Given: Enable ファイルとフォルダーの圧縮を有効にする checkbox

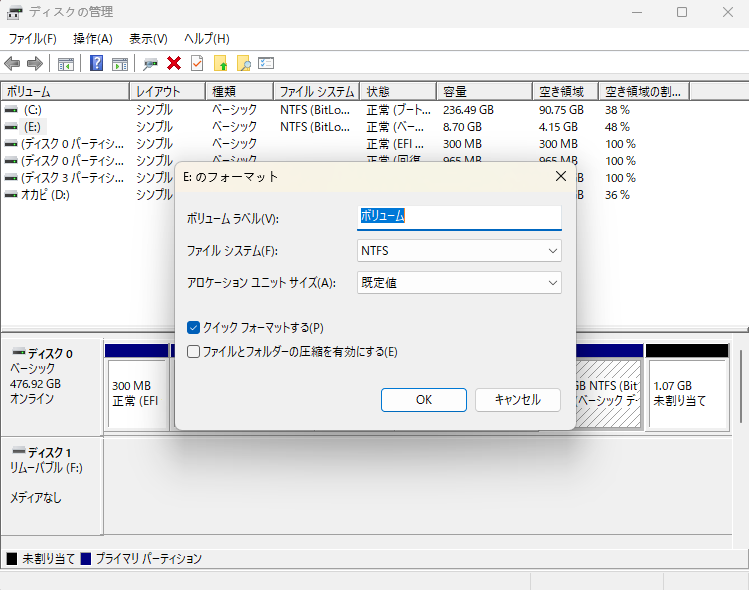Looking at the screenshot, I should 194,351.
